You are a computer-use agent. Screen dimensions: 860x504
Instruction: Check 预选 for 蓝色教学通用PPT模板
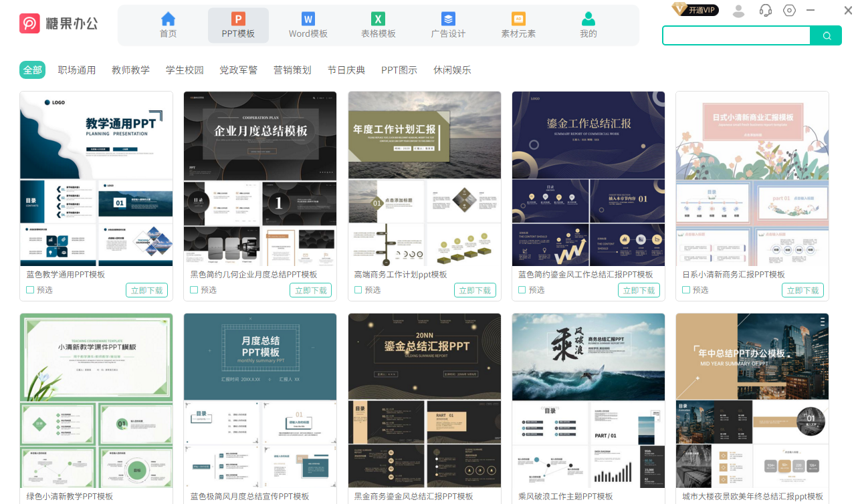click(x=30, y=290)
